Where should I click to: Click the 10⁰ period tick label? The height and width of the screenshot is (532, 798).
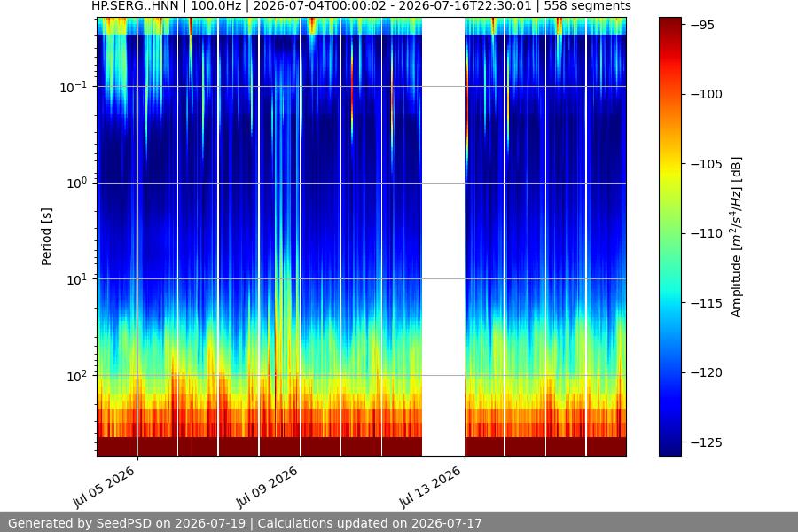(x=76, y=184)
